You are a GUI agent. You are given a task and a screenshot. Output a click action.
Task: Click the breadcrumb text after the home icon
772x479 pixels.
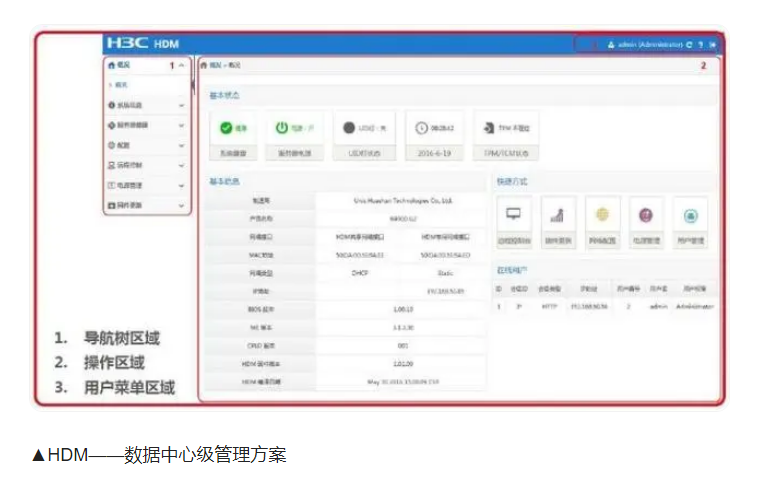(x=225, y=65)
